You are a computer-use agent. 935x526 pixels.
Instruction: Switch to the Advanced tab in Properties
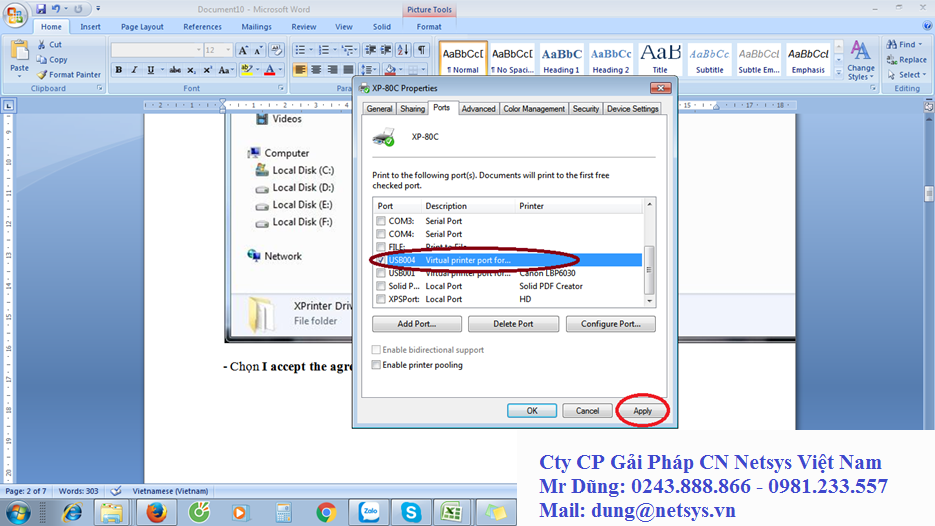pyautogui.click(x=478, y=108)
